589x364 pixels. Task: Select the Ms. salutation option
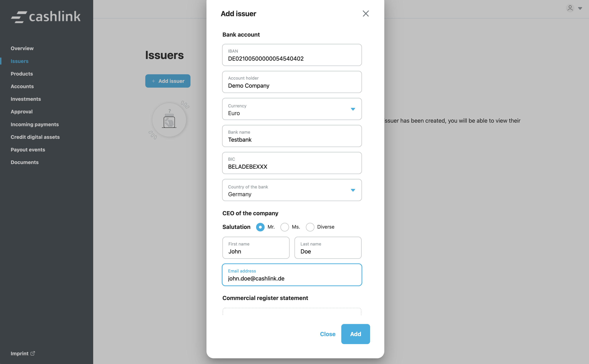tap(285, 227)
